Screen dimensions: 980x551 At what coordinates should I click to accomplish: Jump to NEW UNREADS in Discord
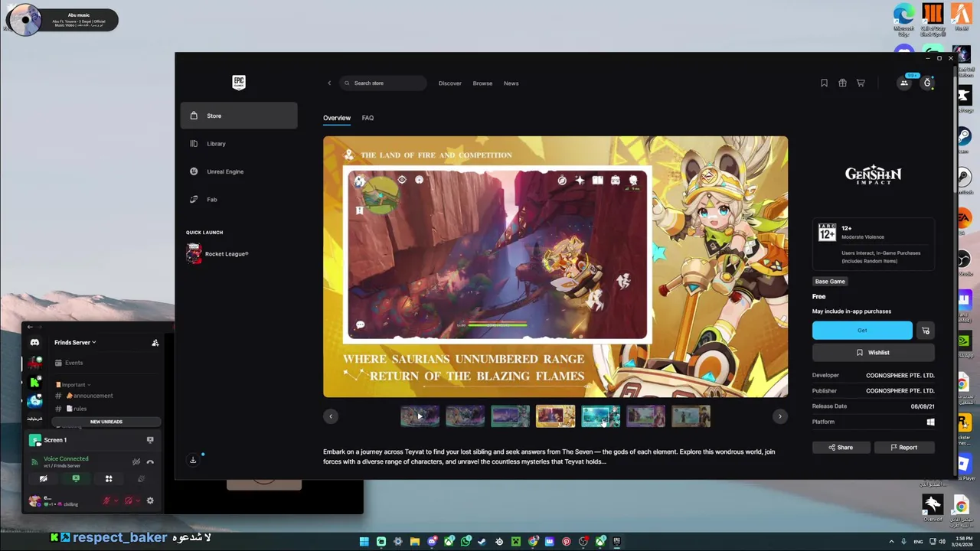pyautogui.click(x=106, y=422)
